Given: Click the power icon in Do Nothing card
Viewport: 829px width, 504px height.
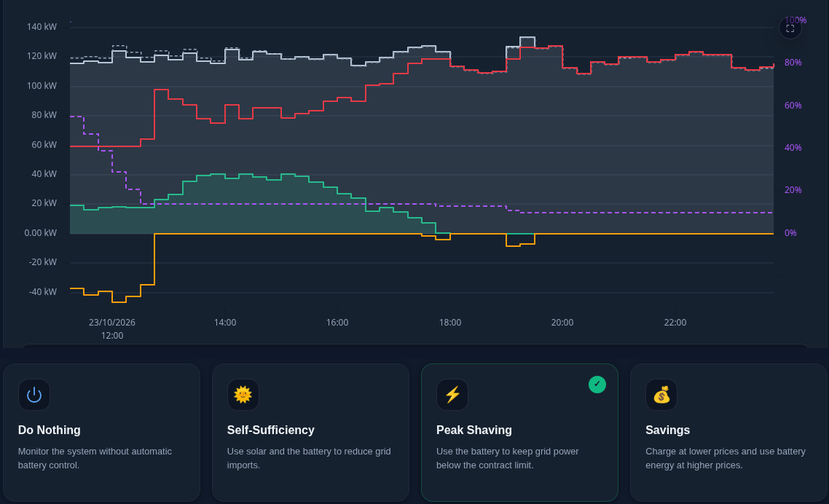Looking at the screenshot, I should (34, 395).
